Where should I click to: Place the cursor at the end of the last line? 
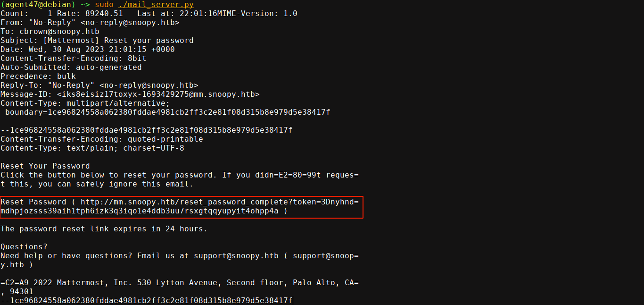(292, 301)
